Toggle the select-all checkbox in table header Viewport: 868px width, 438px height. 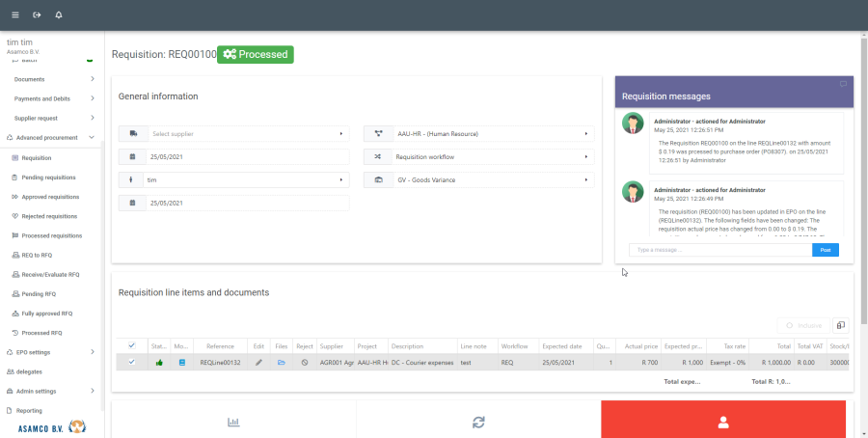click(132, 345)
